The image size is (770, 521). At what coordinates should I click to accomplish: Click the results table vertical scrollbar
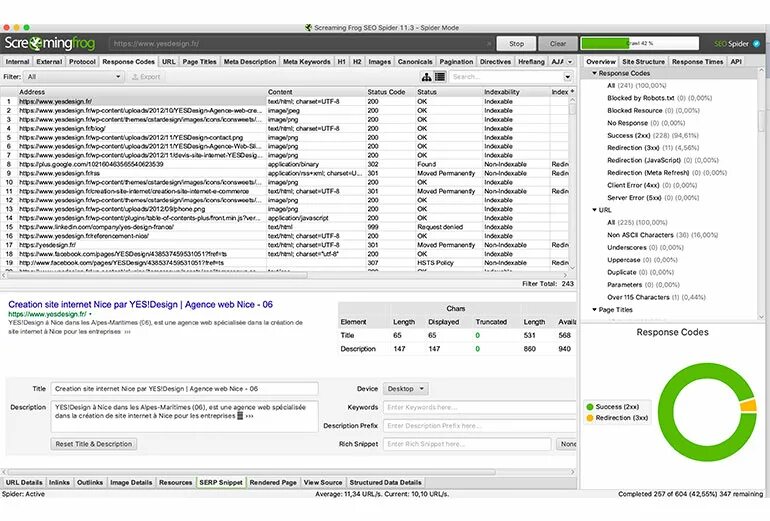[x=572, y=109]
